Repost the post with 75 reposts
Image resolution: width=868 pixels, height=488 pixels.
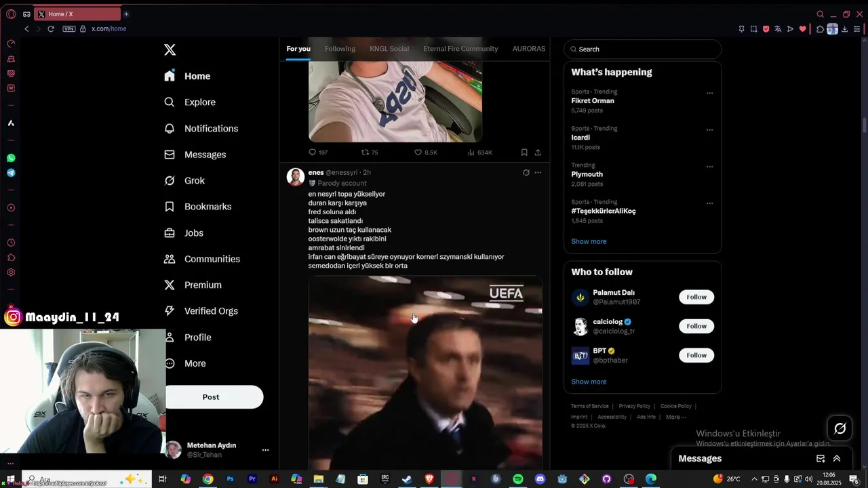[x=370, y=152]
